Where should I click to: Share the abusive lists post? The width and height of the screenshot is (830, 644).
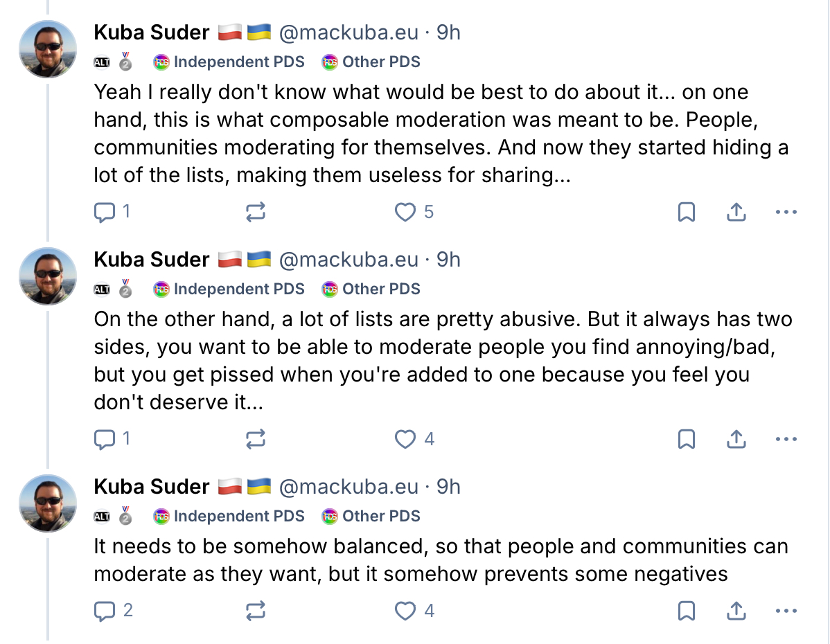pyautogui.click(x=736, y=439)
